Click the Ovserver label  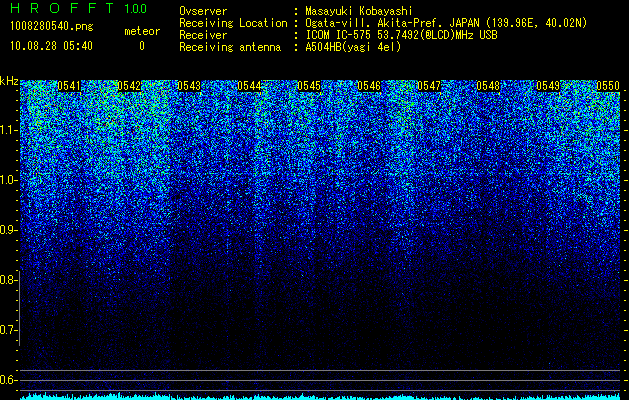(x=203, y=11)
